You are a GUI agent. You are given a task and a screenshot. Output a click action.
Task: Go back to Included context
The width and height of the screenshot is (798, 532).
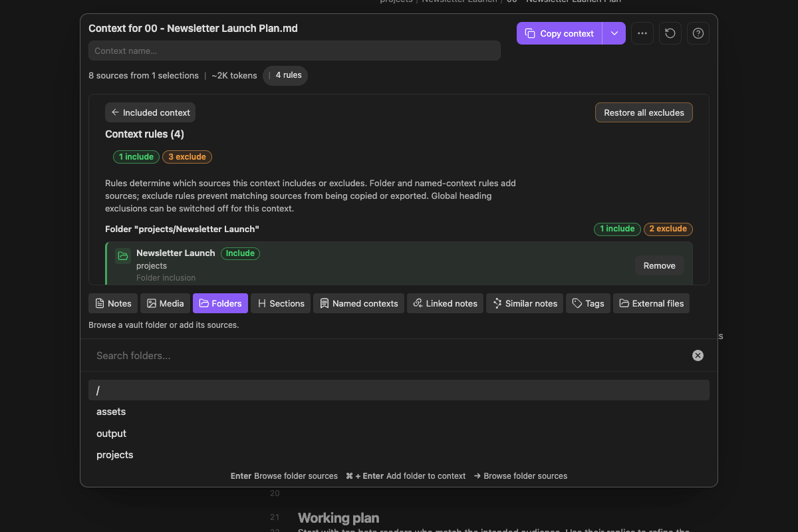[150, 112]
